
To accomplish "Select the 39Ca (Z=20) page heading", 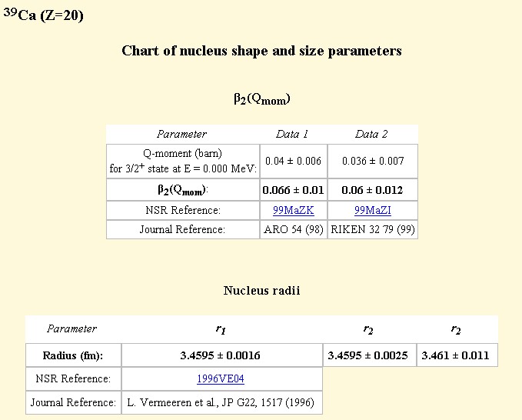I will (44, 15).
